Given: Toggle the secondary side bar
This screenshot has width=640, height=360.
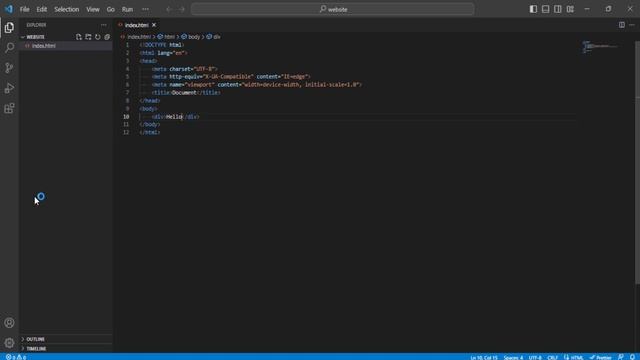Looking at the screenshot, I should point(558,9).
